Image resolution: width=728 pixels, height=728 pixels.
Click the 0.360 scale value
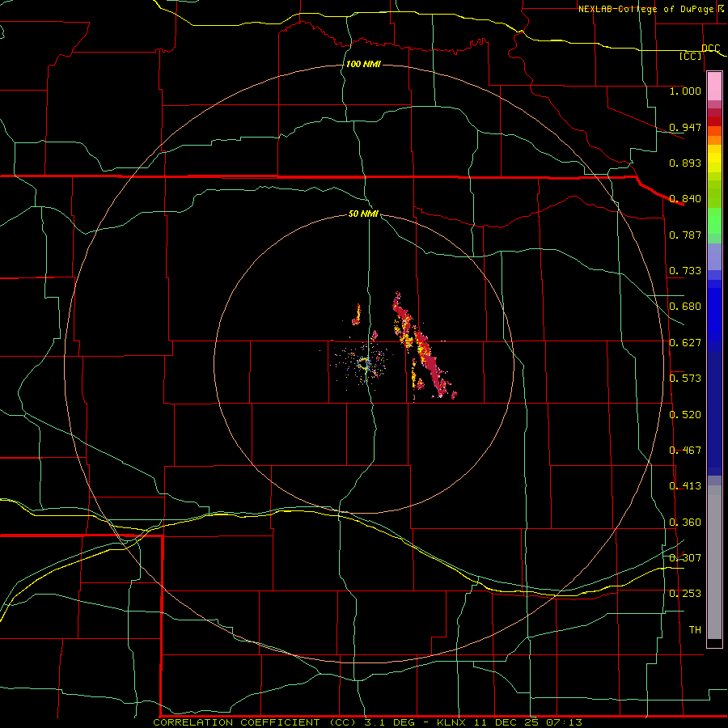pos(685,523)
